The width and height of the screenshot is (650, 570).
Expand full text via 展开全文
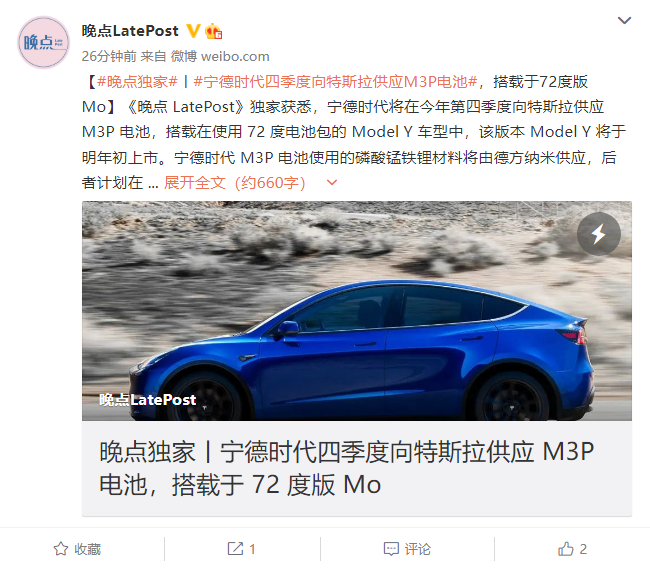194,182
